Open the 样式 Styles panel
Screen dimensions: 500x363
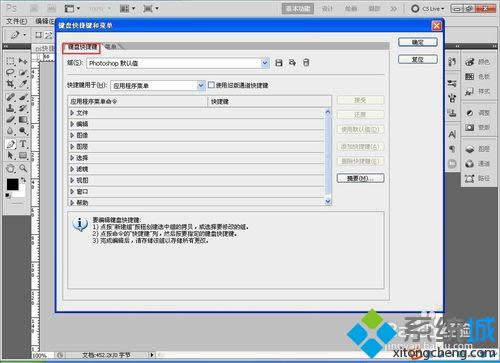[x=477, y=91]
